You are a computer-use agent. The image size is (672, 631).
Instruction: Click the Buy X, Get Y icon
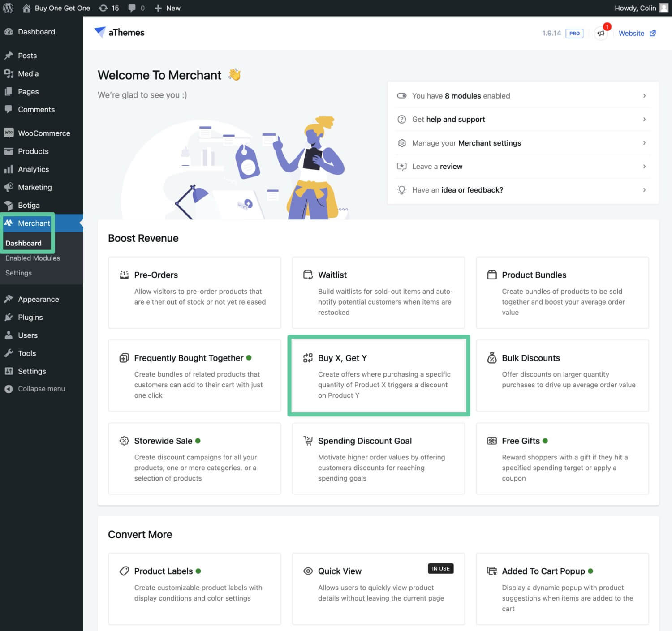(x=308, y=358)
